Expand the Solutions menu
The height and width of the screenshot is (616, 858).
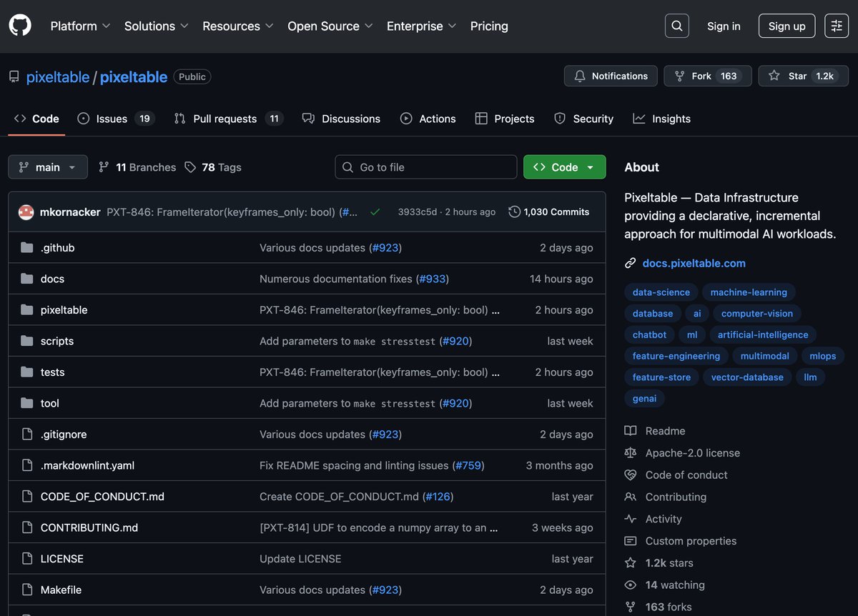tap(157, 26)
